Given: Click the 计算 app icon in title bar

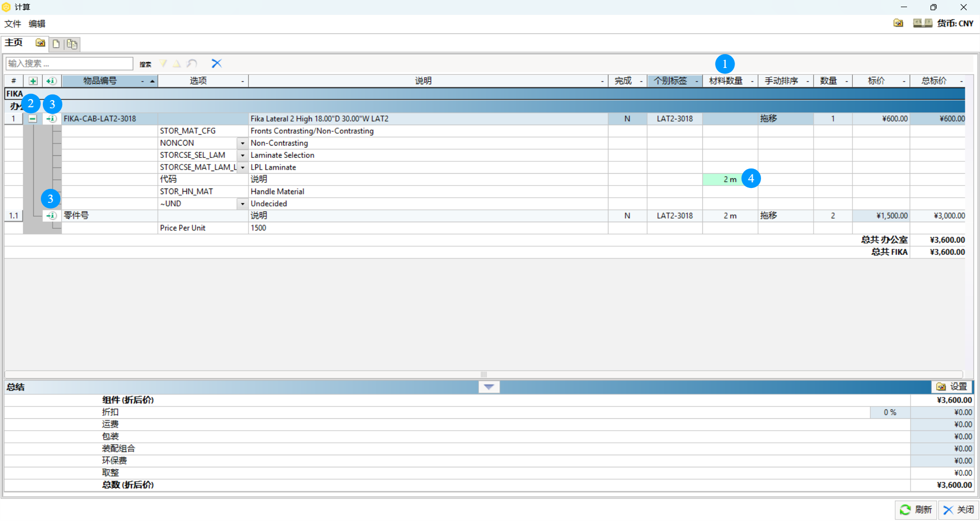Looking at the screenshot, I should click(6, 7).
